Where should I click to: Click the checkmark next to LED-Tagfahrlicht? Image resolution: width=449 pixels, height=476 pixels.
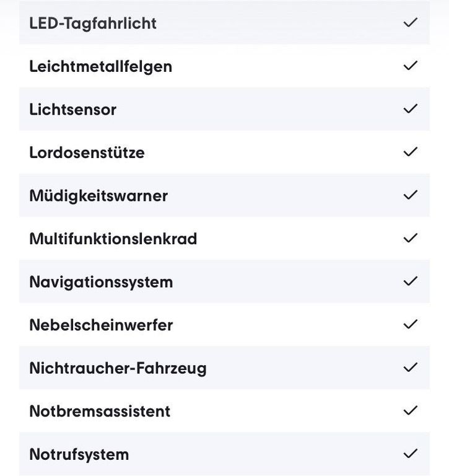410,22
